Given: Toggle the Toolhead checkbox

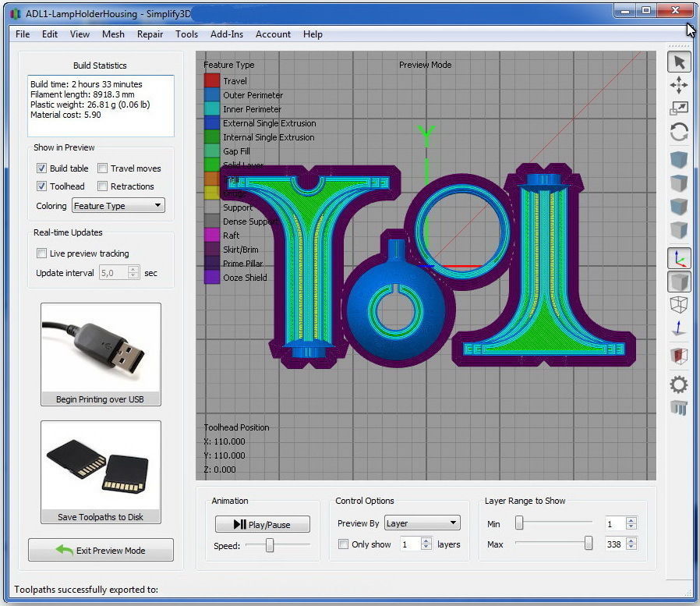Looking at the screenshot, I should coord(41,186).
